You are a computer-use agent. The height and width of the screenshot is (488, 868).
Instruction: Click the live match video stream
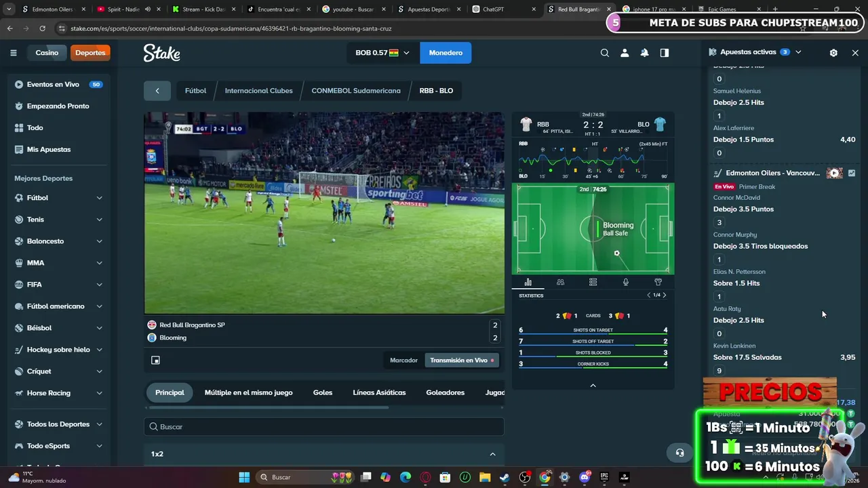(x=324, y=213)
